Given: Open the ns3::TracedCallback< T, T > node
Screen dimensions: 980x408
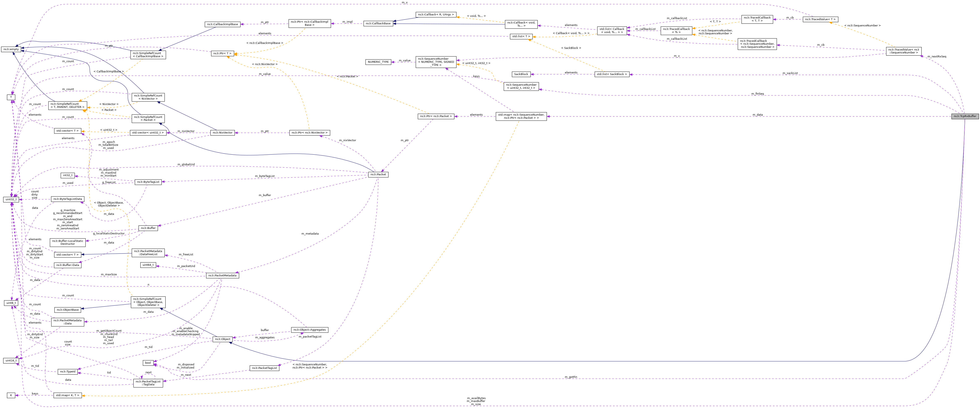Looking at the screenshot, I should (757, 19).
